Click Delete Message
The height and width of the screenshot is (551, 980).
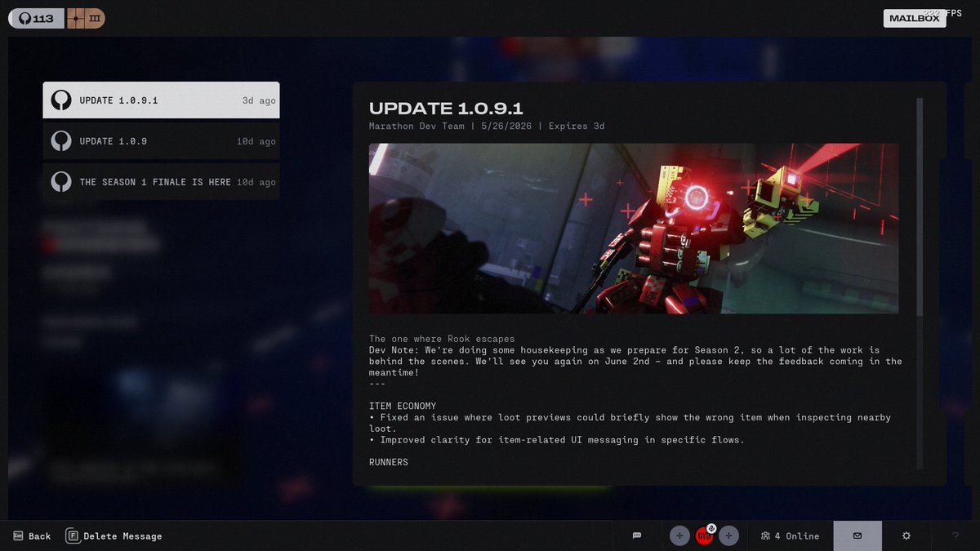[x=114, y=536]
